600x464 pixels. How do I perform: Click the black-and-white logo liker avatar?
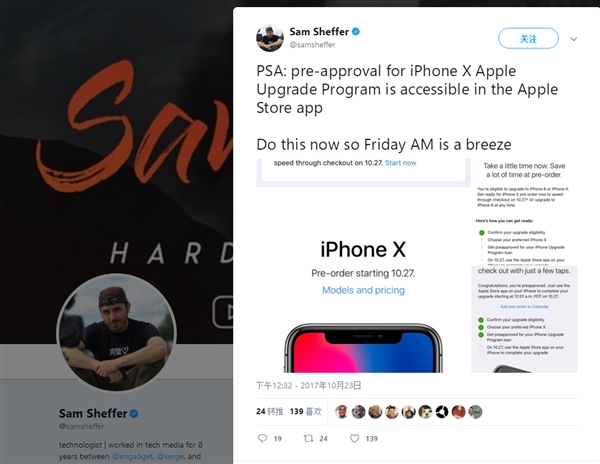442,412
